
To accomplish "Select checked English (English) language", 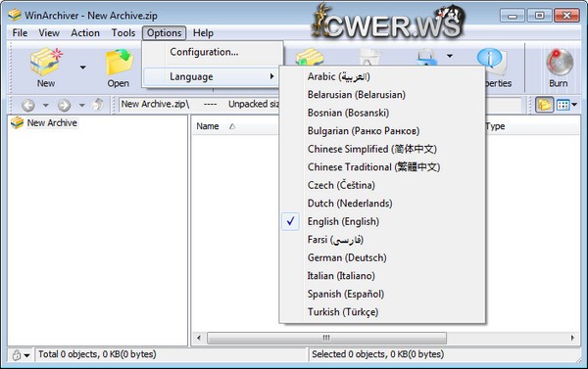I will click(382, 221).
